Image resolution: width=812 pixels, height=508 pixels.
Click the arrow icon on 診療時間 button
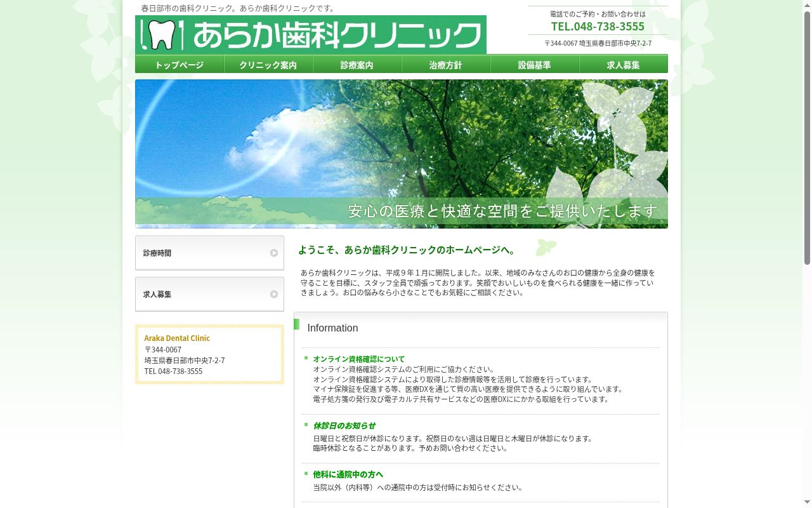[x=274, y=253]
